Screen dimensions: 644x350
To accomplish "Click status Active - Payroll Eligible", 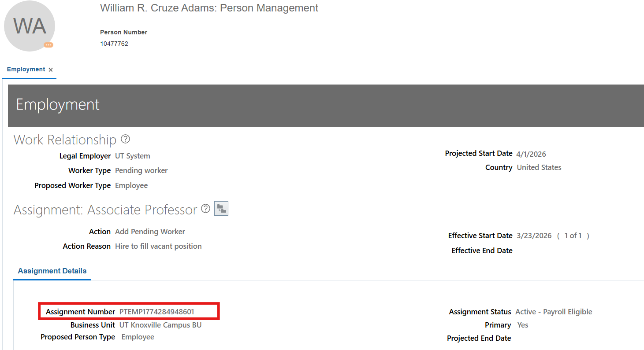I will click(554, 312).
